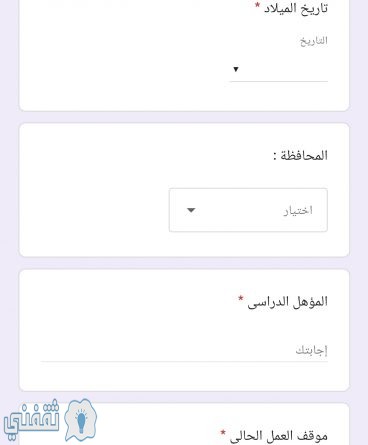
Task: Click the lightbulb watermark logo
Action: 80,421
